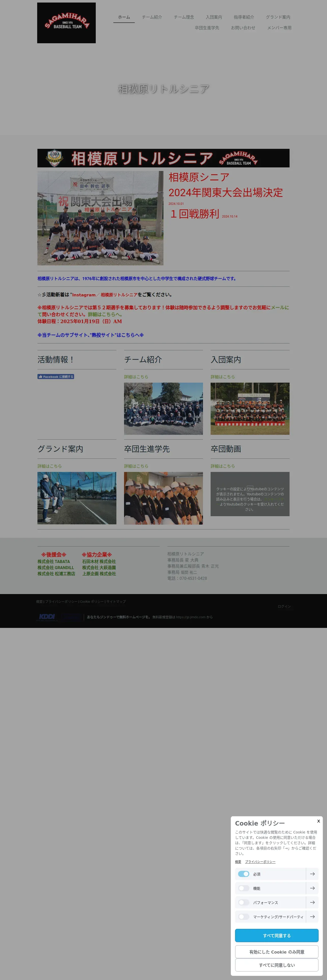Image resolution: width=327 pixels, height=980 pixels.
Task: Click 詳細はこちら under チーム紹介
Action: click(136, 377)
